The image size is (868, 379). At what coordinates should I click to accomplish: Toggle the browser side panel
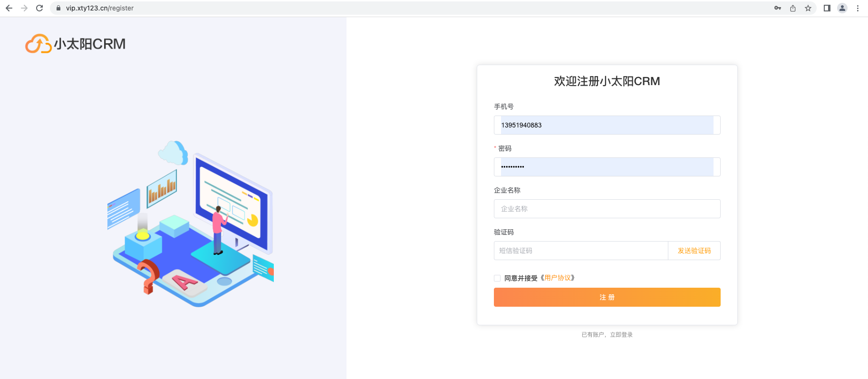point(827,8)
